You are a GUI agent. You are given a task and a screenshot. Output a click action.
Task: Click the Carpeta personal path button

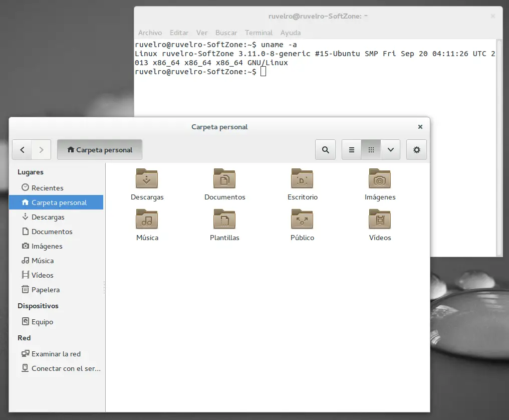tap(100, 149)
